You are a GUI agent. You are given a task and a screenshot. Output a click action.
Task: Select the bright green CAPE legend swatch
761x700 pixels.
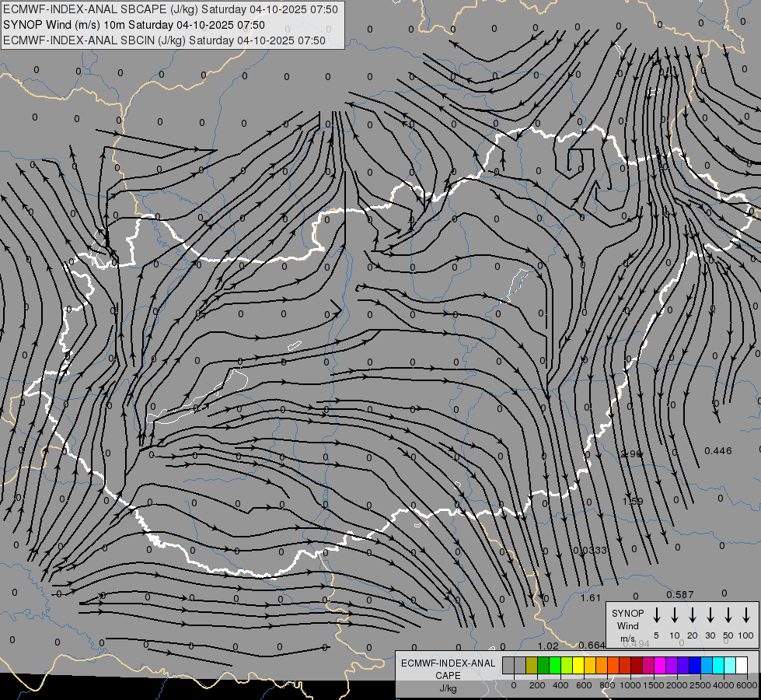tap(555, 666)
